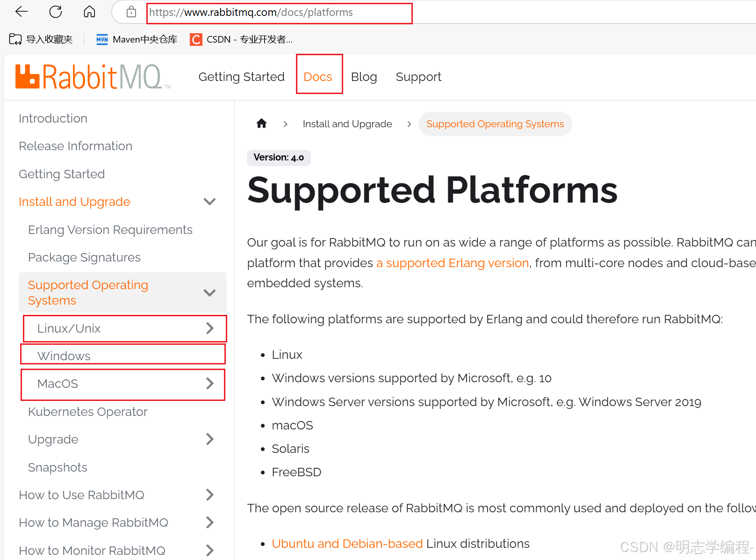Expand How to Use RabbitMQ chevron
The height and width of the screenshot is (560, 756).
pos(210,495)
